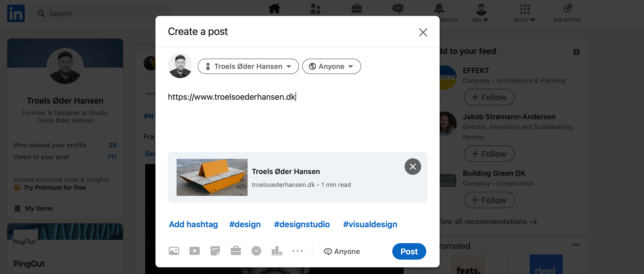Add the #designstudio hashtag

(302, 224)
